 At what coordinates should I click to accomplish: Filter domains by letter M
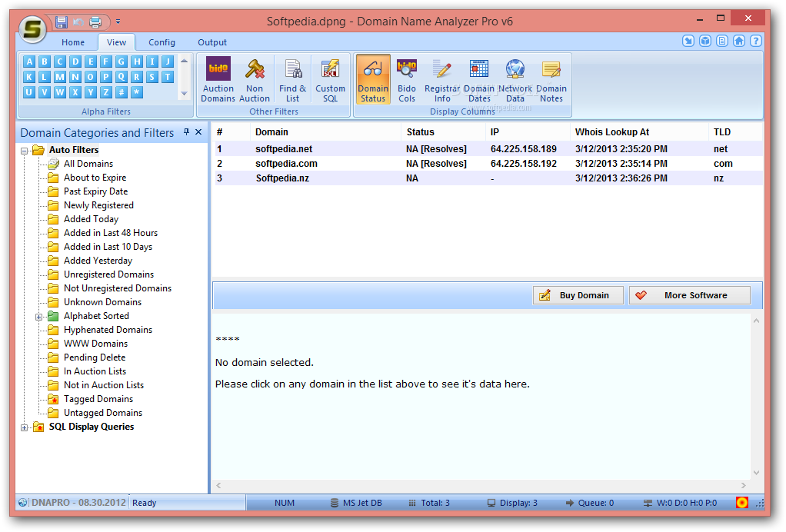(60, 77)
